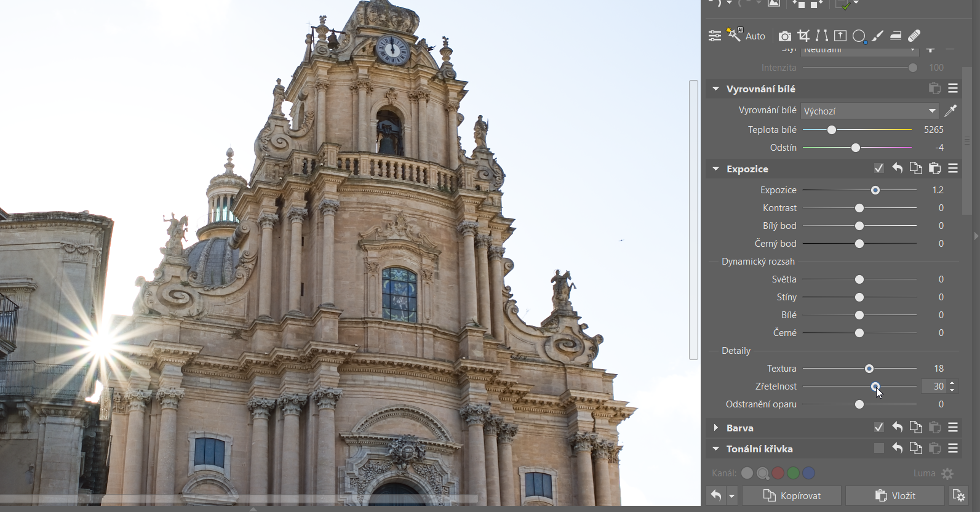This screenshot has width=980, height=512.
Task: Disable the Barva section checkbox
Action: pyautogui.click(x=878, y=428)
